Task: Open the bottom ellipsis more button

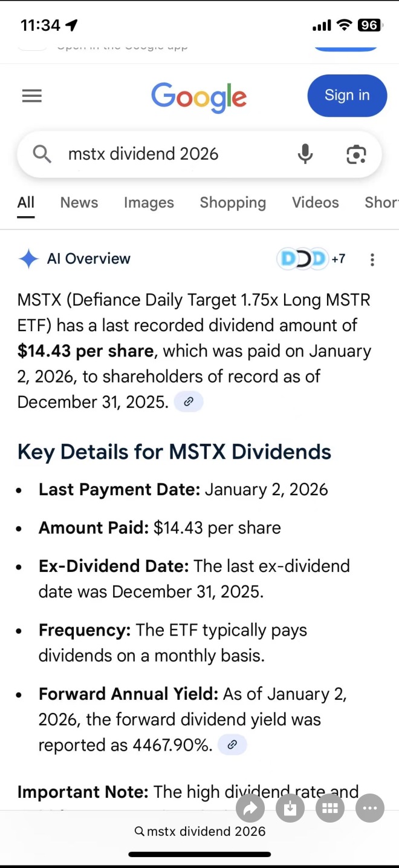Action: [x=370, y=808]
